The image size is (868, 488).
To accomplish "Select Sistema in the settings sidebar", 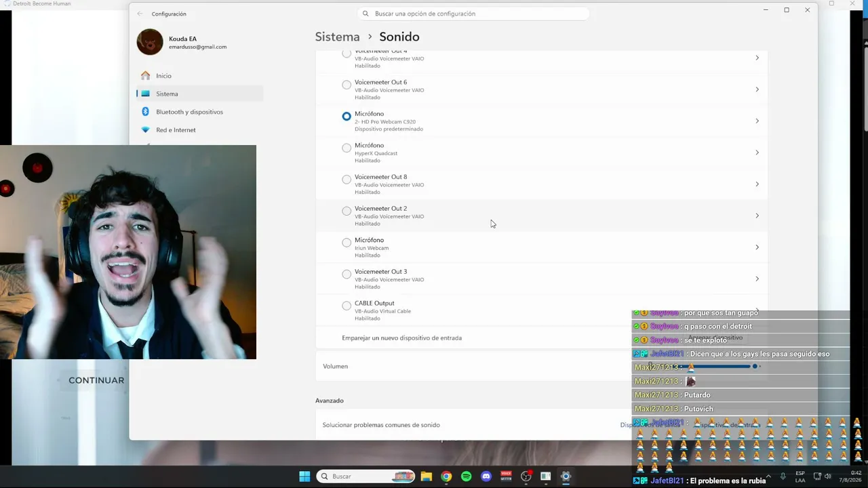I will (199, 94).
